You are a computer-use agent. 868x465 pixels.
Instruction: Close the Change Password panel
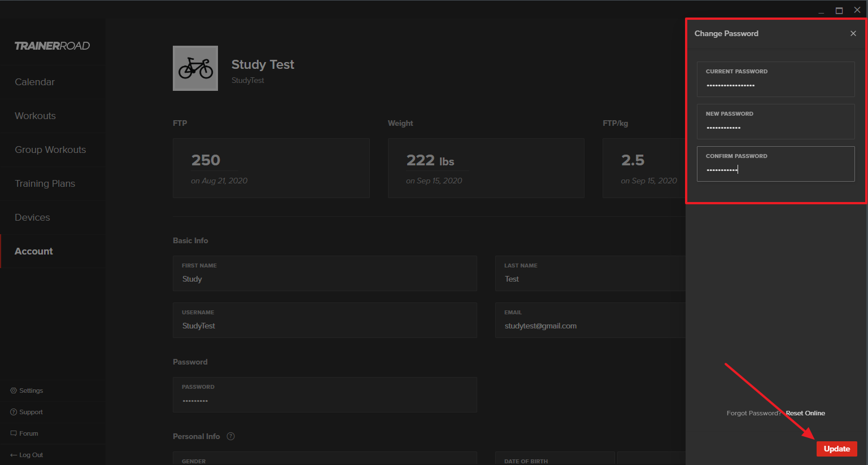click(x=853, y=33)
